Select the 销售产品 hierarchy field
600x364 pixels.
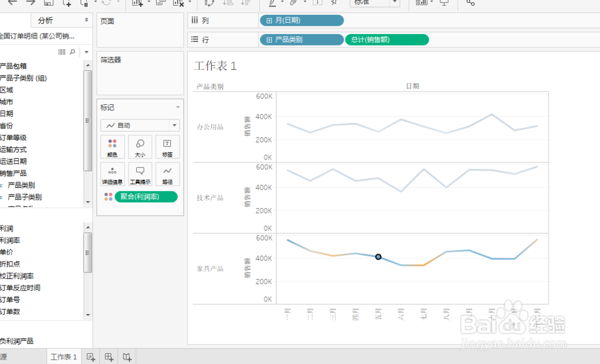click(x=13, y=173)
